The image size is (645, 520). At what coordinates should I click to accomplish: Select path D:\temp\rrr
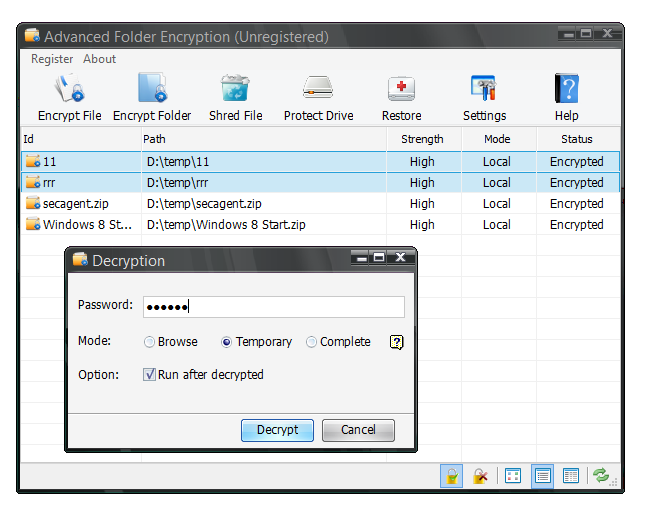[177, 183]
